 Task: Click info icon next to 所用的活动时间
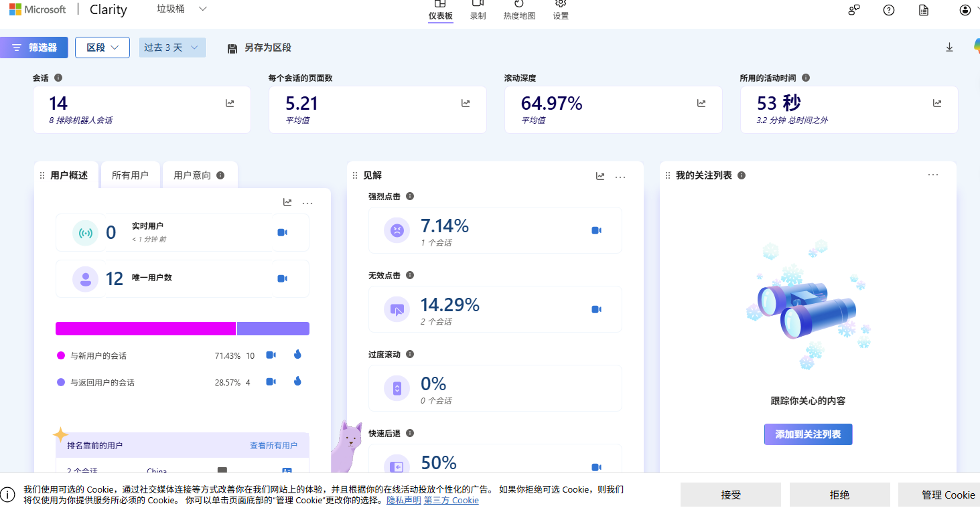point(806,78)
